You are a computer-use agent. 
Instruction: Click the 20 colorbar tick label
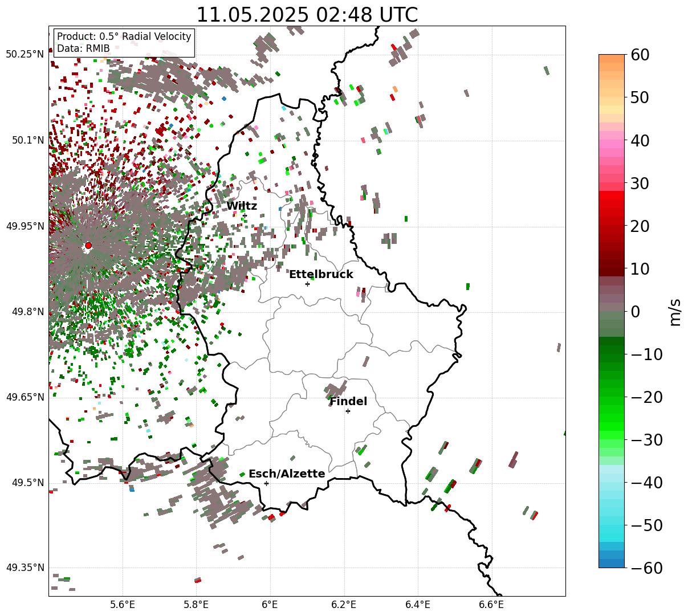(640, 226)
